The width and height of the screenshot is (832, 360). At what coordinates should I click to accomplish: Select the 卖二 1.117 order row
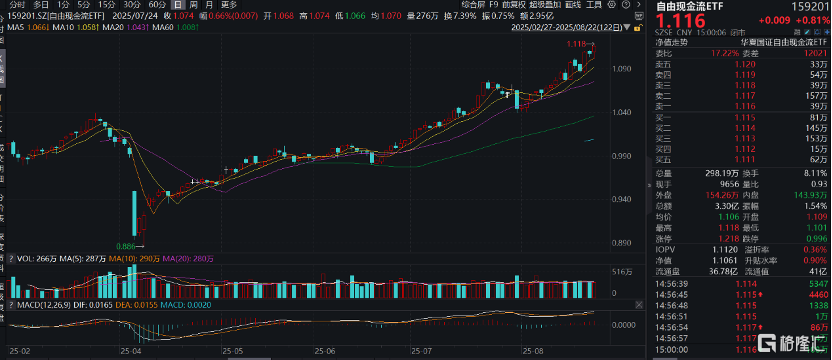coord(741,96)
